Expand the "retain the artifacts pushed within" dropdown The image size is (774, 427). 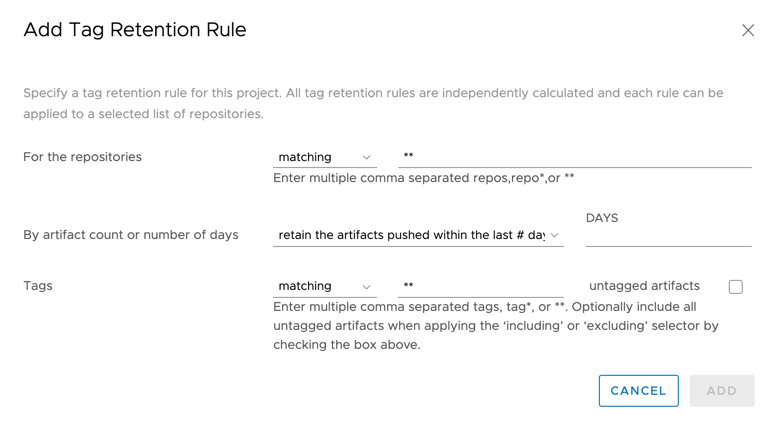point(412,235)
